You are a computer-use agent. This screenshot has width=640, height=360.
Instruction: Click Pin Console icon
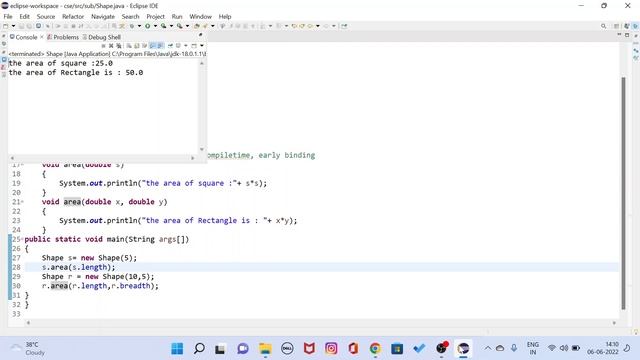coord(170,45)
